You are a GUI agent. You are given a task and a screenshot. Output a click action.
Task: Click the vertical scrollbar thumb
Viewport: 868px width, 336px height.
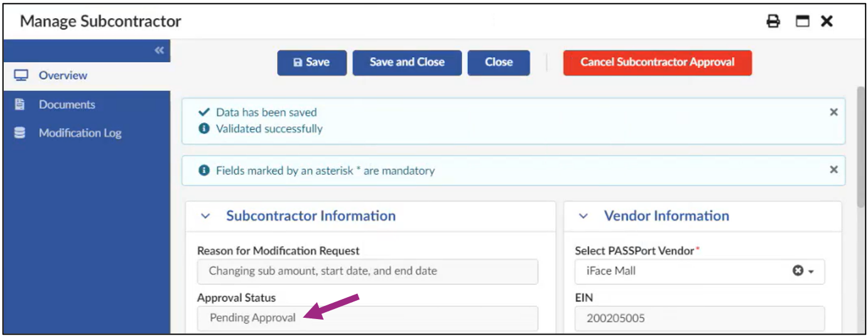pyautogui.click(x=860, y=144)
